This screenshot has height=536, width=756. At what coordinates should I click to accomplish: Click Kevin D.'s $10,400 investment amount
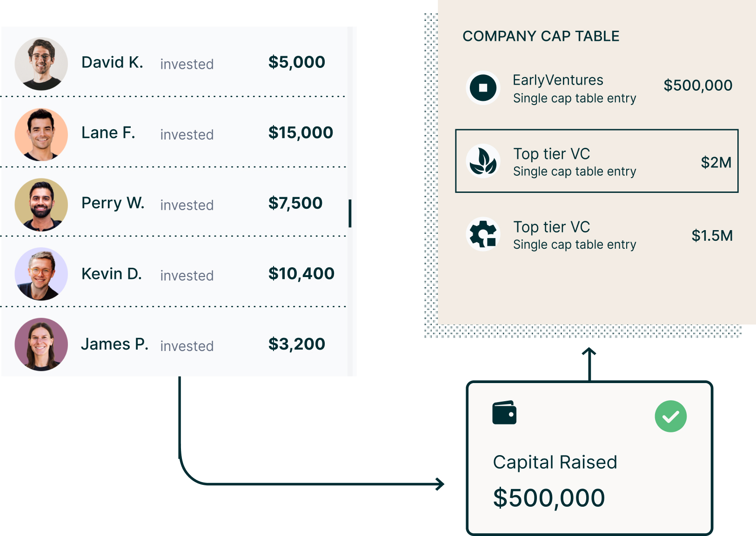[301, 273]
